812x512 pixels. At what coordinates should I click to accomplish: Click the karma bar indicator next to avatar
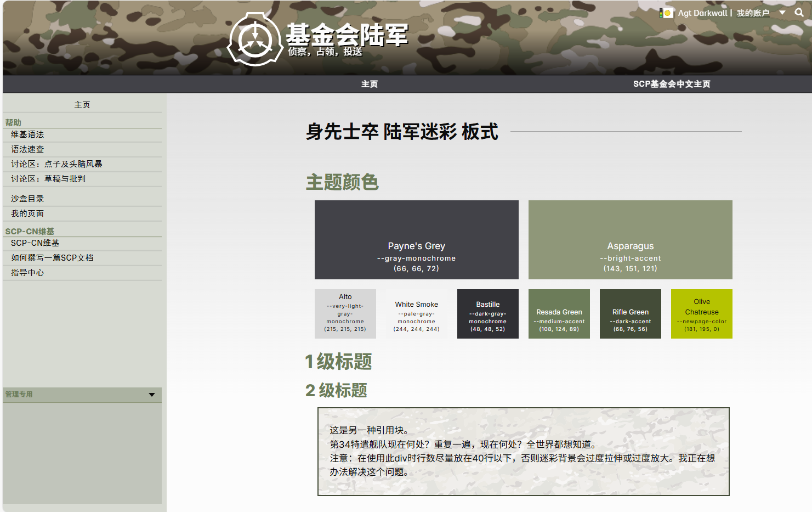click(661, 12)
